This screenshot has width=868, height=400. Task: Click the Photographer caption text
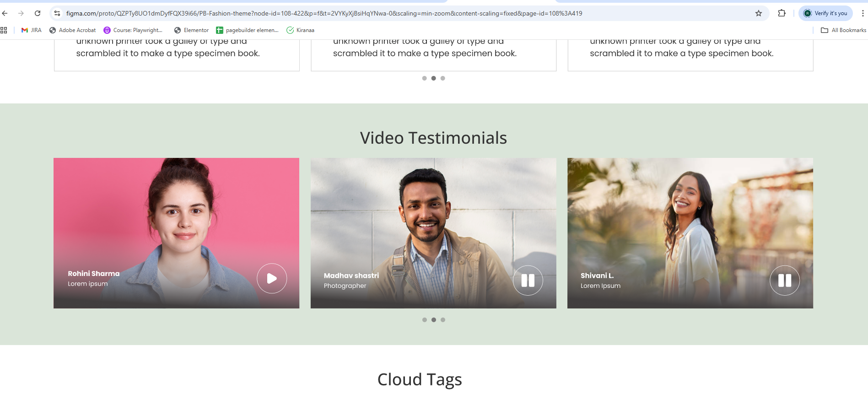click(345, 286)
